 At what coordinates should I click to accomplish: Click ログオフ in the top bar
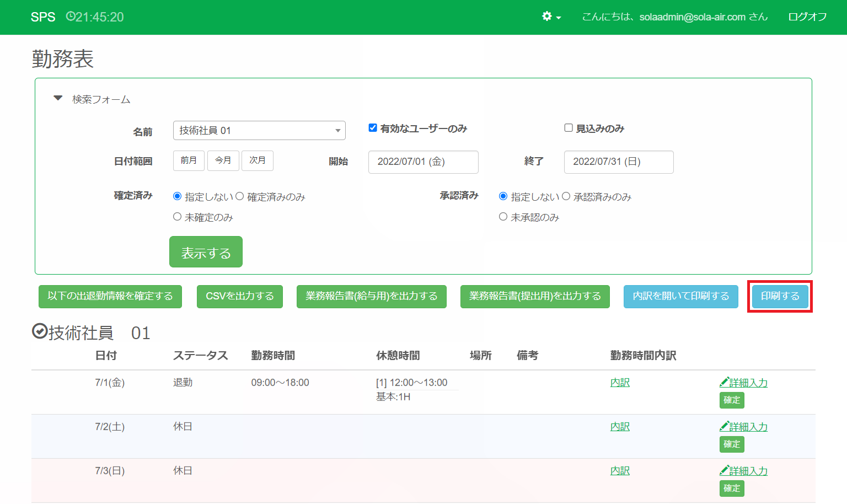click(807, 17)
